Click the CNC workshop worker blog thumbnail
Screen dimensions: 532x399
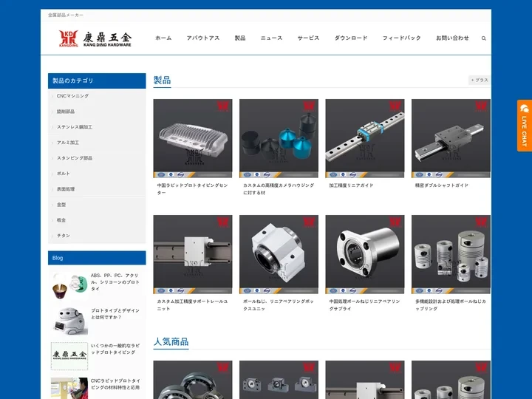[x=69, y=388]
